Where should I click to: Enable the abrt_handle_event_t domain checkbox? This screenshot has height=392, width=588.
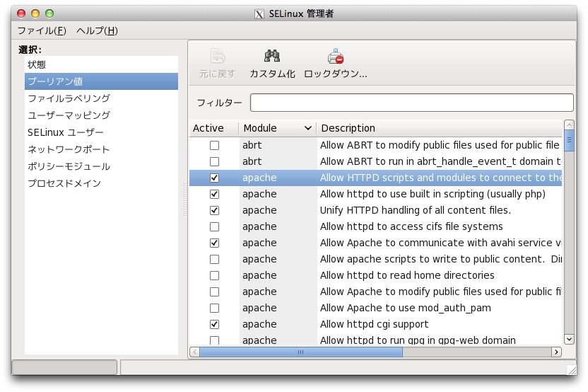[x=215, y=161]
